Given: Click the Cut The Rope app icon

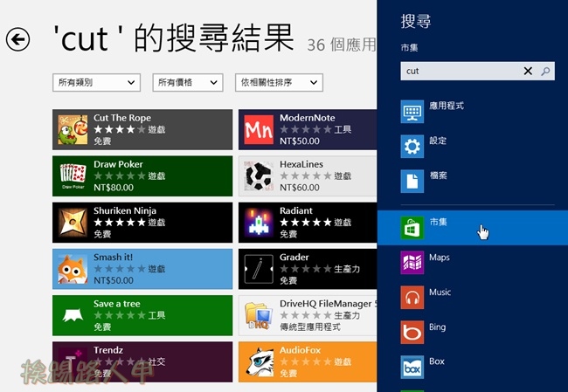Looking at the screenshot, I should (x=73, y=129).
